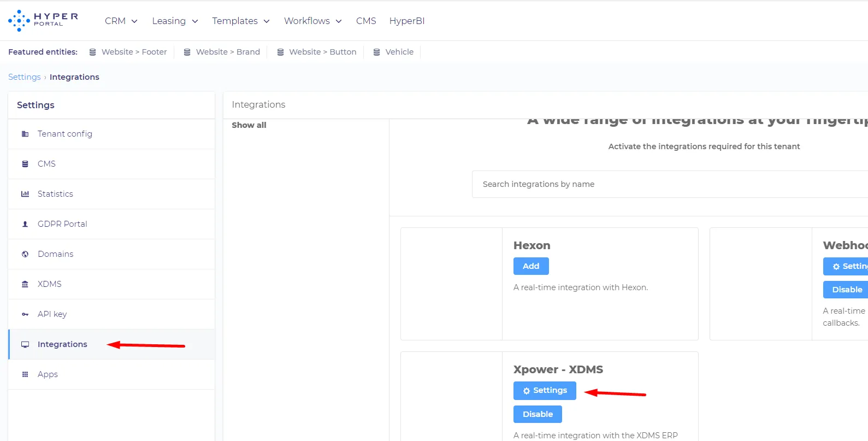Click the Tenant config building icon

pos(25,134)
